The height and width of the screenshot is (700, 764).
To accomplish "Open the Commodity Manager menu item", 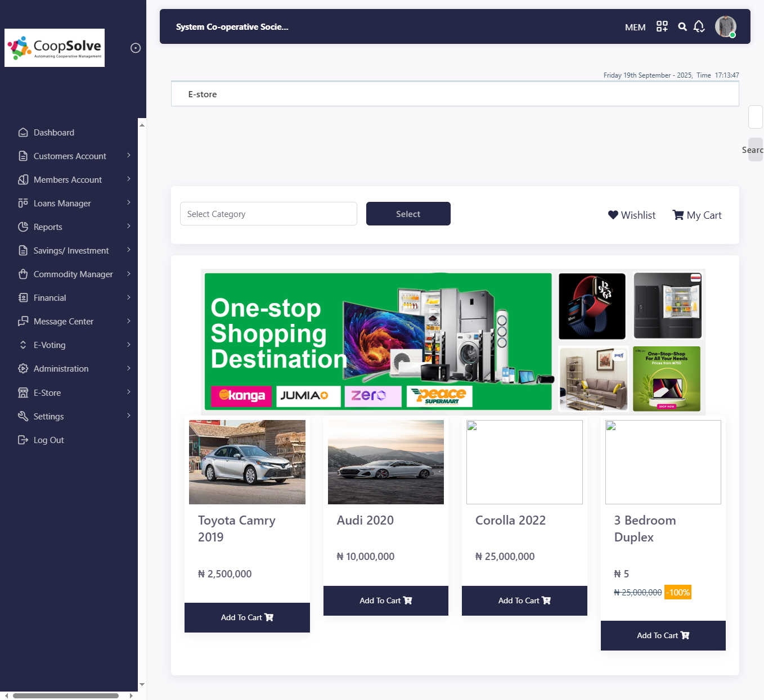I will tap(73, 274).
